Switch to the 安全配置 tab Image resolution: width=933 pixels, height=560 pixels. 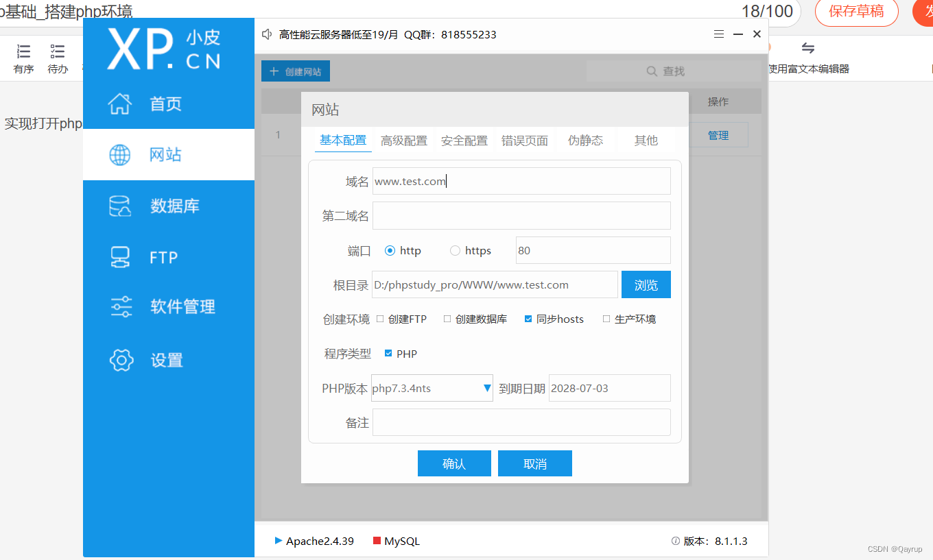point(464,141)
